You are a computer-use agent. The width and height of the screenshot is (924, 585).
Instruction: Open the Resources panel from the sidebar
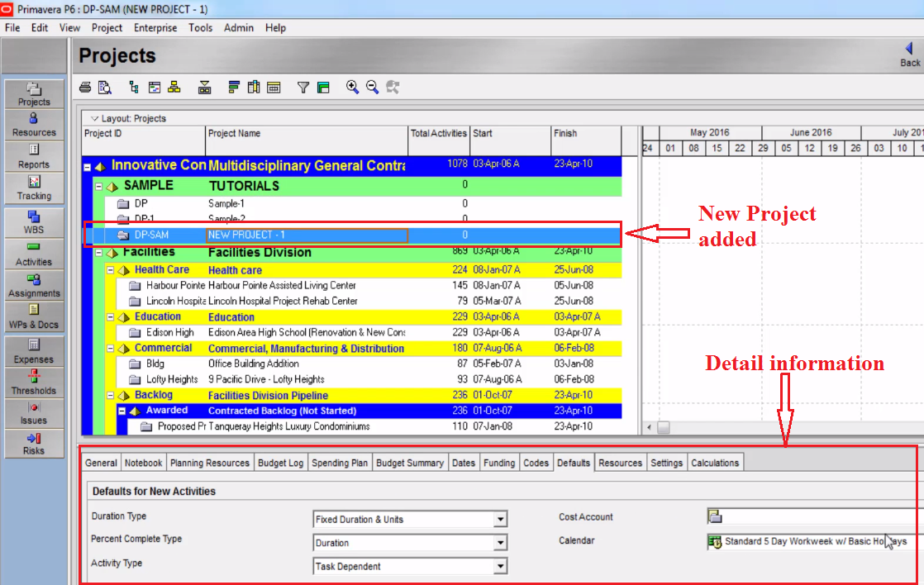33,124
